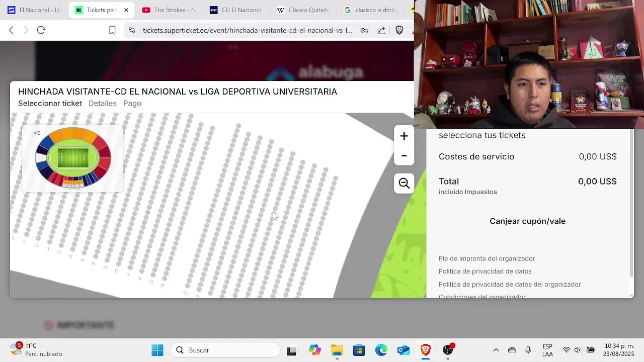Share this page link
Image resolution: width=644 pixels, height=362 pixels.
381,30
